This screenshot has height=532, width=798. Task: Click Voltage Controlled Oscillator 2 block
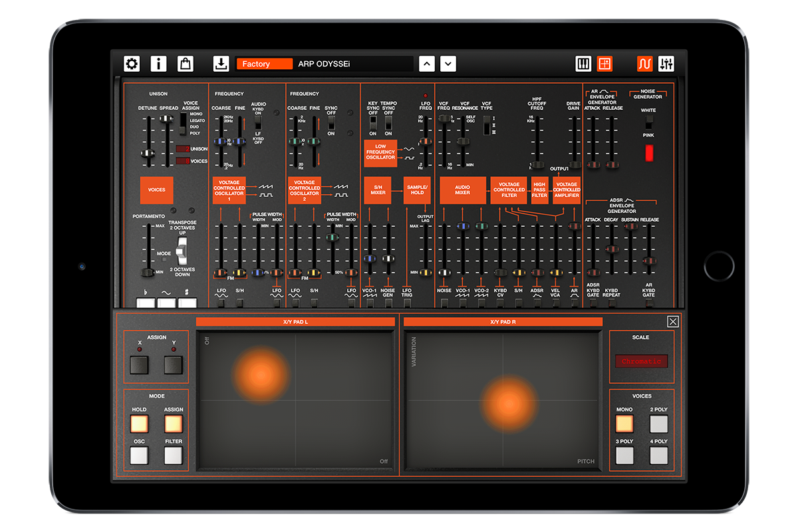coord(305,190)
